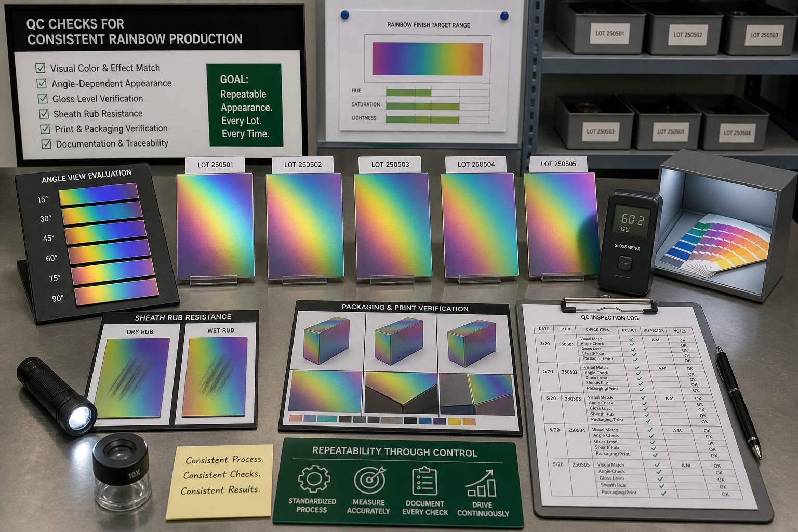The width and height of the screenshot is (798, 532).
Task: Click the bottom-middle packaging corner close-up photo
Action: click(401, 393)
